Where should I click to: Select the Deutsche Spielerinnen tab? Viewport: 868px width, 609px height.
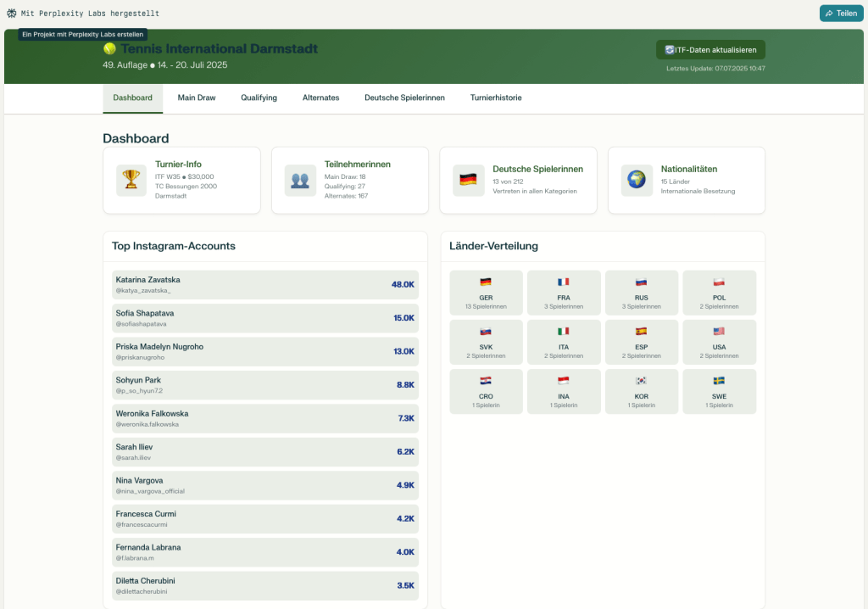pos(404,98)
